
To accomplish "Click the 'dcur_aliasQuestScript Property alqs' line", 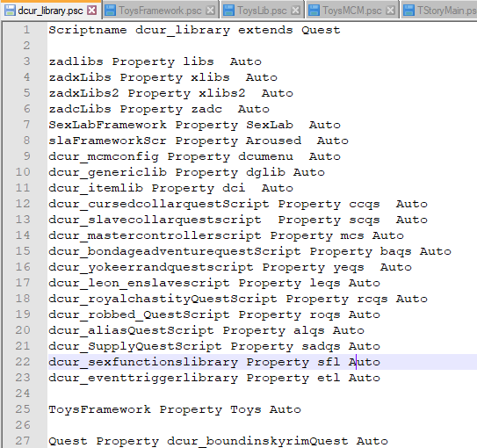I will click(x=206, y=330).
